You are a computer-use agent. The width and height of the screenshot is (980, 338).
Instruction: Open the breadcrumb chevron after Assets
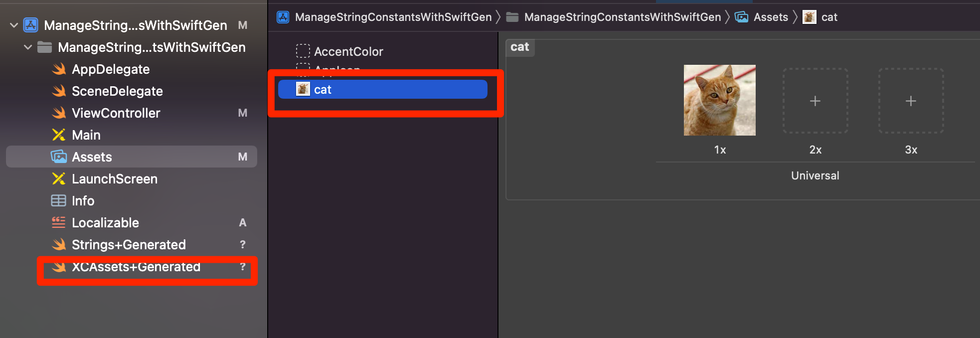(795, 16)
